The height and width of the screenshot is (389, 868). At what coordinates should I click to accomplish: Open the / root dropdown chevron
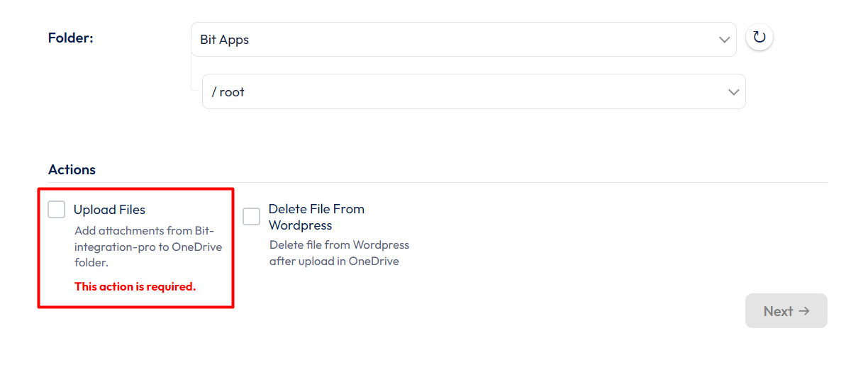(733, 92)
